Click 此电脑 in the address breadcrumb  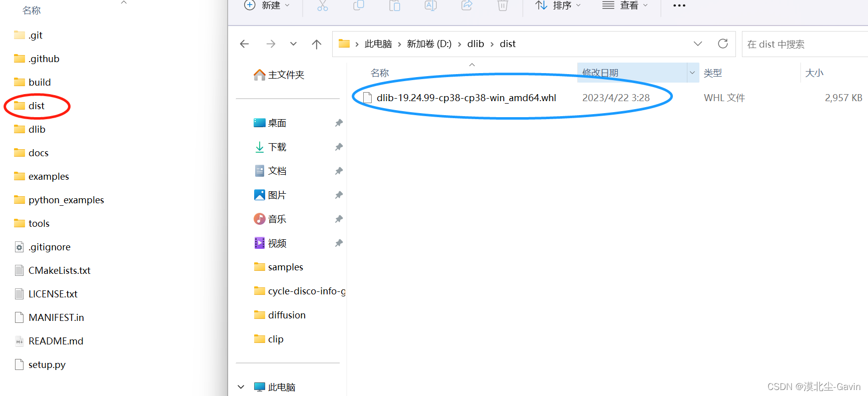[x=378, y=44]
